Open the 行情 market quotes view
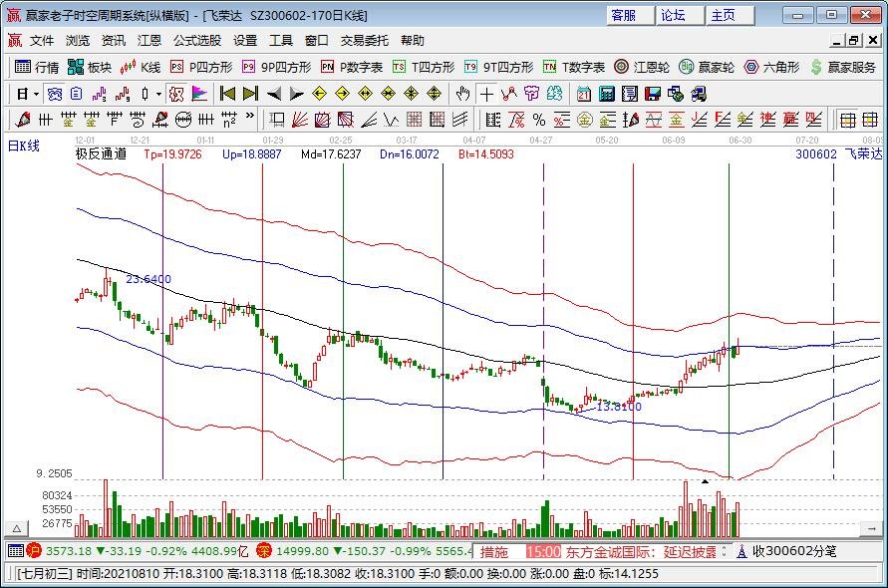The width and height of the screenshot is (888, 588). (x=37, y=68)
